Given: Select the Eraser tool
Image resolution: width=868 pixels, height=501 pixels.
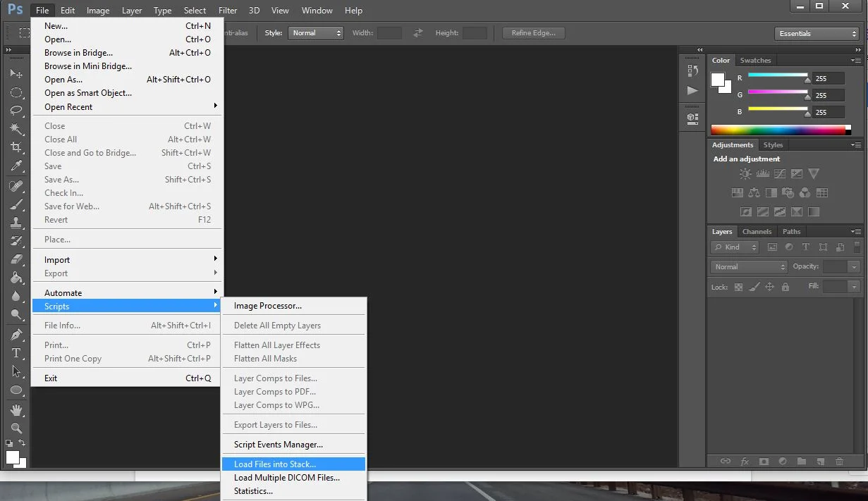Looking at the screenshot, I should (16, 259).
